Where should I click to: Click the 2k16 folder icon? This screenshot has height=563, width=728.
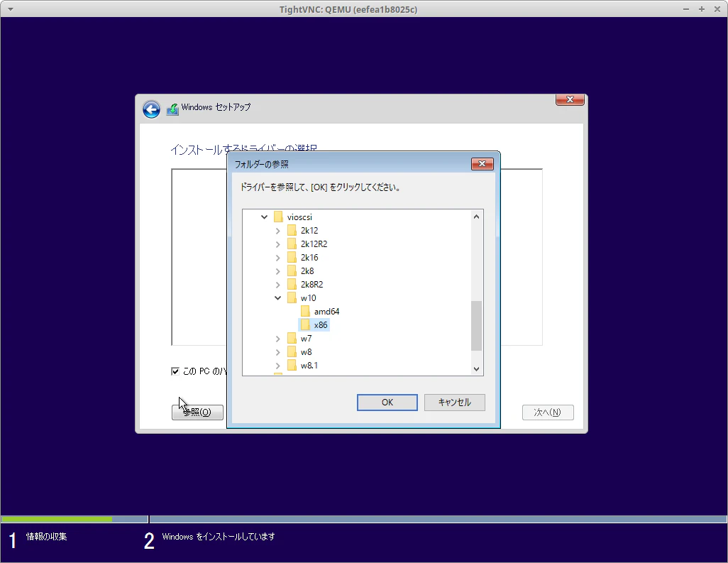(x=292, y=257)
